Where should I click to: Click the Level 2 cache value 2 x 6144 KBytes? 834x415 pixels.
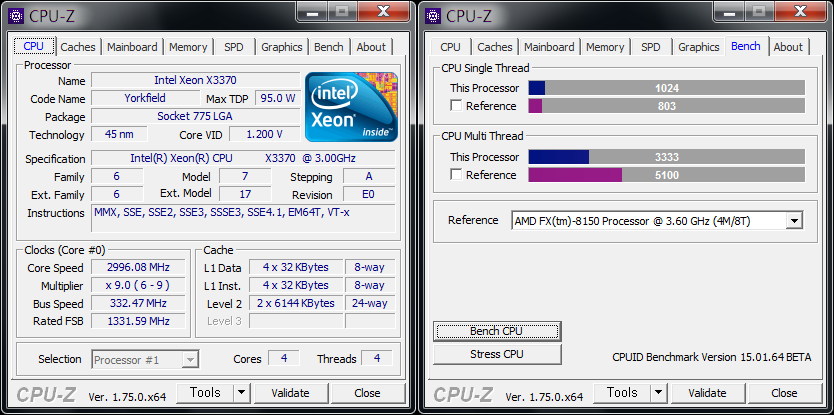tap(296, 303)
